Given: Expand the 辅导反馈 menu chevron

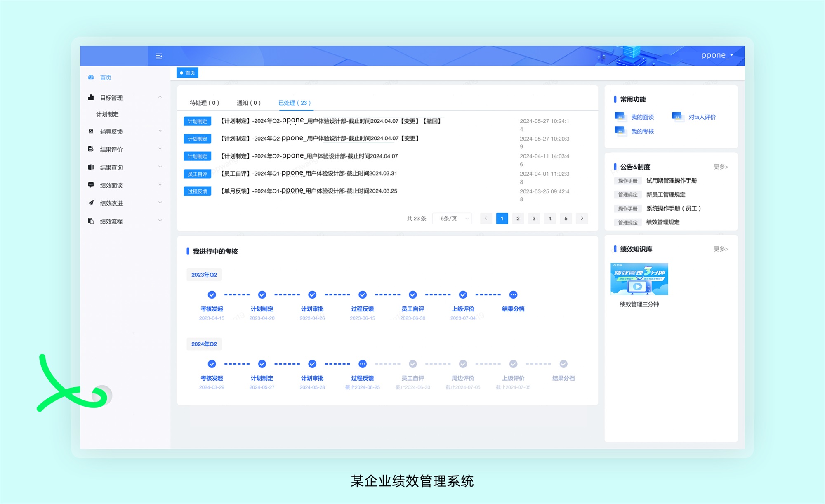Looking at the screenshot, I should click(160, 131).
